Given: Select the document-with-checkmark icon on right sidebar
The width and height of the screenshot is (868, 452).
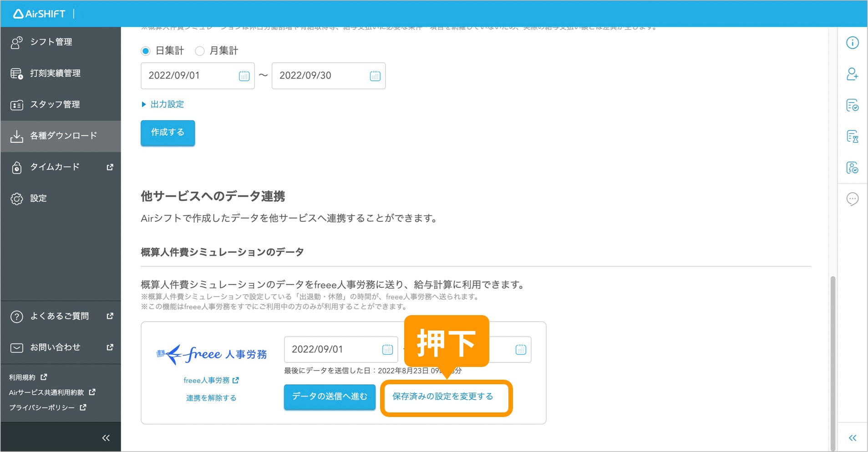Looking at the screenshot, I should pos(853,105).
